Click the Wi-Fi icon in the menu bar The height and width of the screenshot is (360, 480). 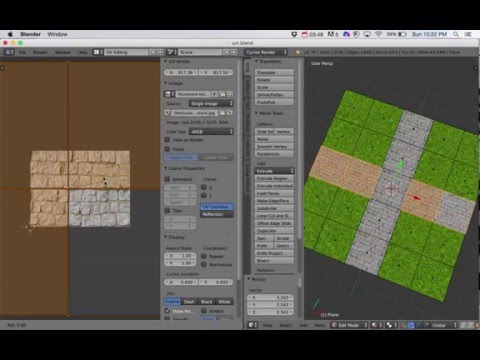[378, 34]
